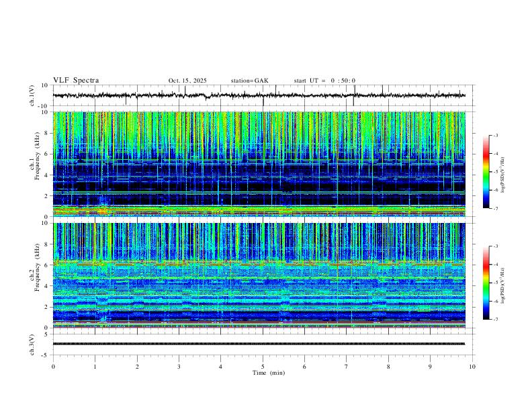
Task: Click the 'station=GAK' label
Action: 249,81
